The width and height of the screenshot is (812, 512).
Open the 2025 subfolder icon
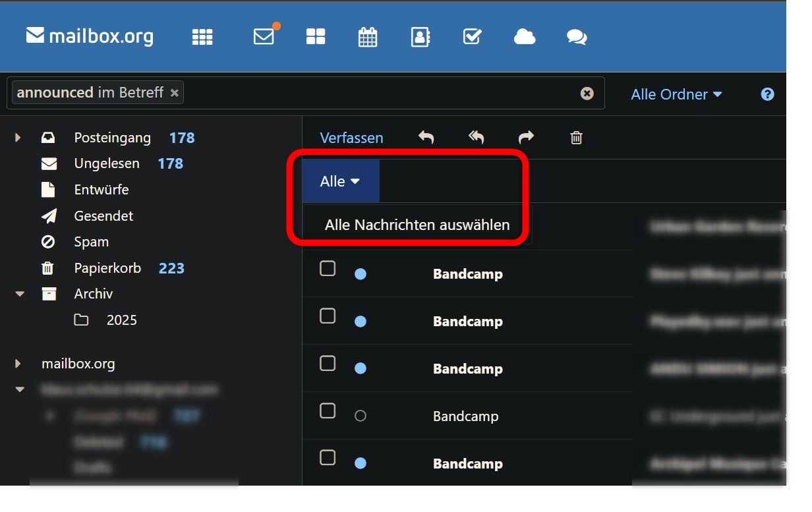click(81, 320)
